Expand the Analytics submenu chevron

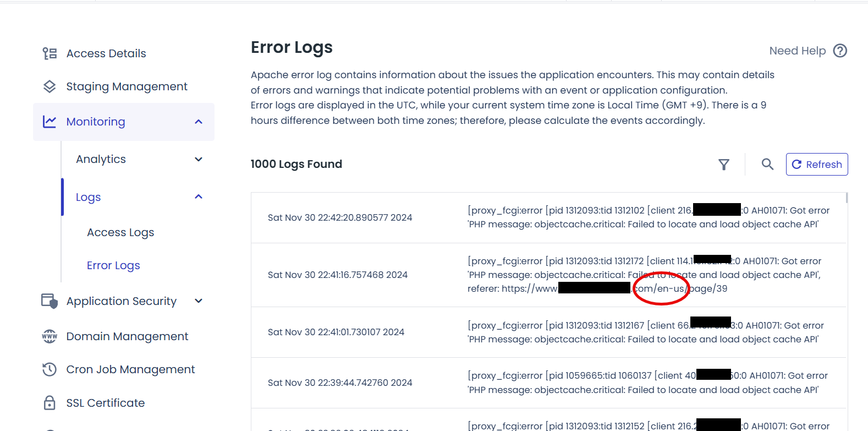[199, 159]
